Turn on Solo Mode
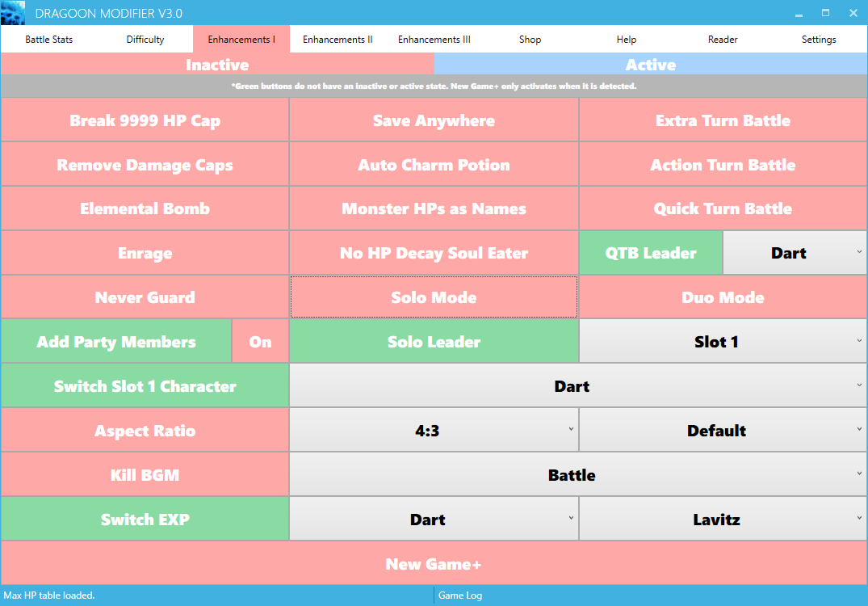 pyautogui.click(x=434, y=297)
